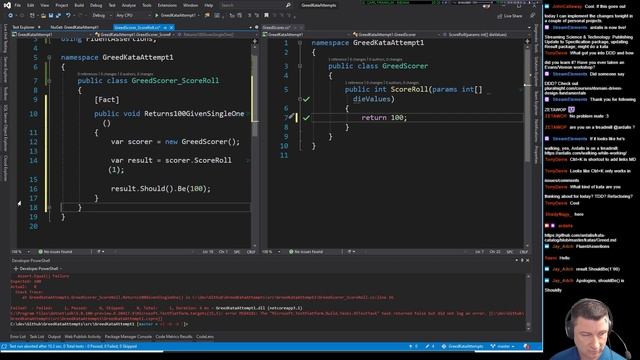Image resolution: width=640 pixels, height=360 pixels.
Task: Switch to the Error List tab
Action: 18,337
